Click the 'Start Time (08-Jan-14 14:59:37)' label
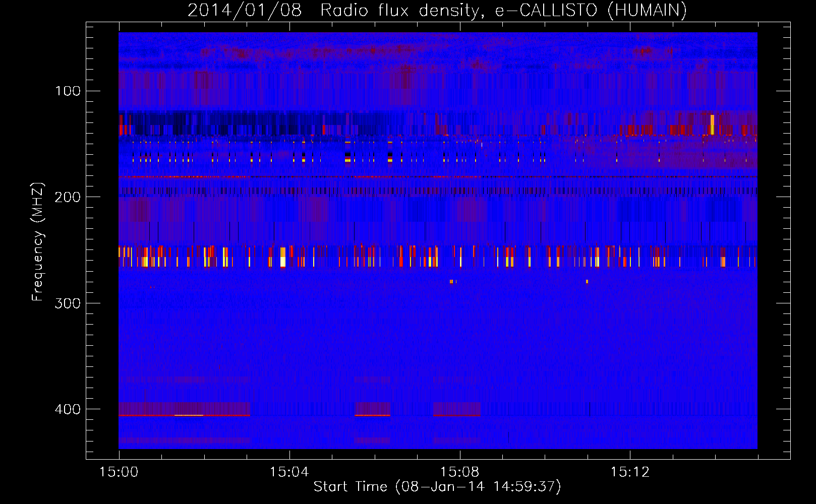 tap(437, 487)
